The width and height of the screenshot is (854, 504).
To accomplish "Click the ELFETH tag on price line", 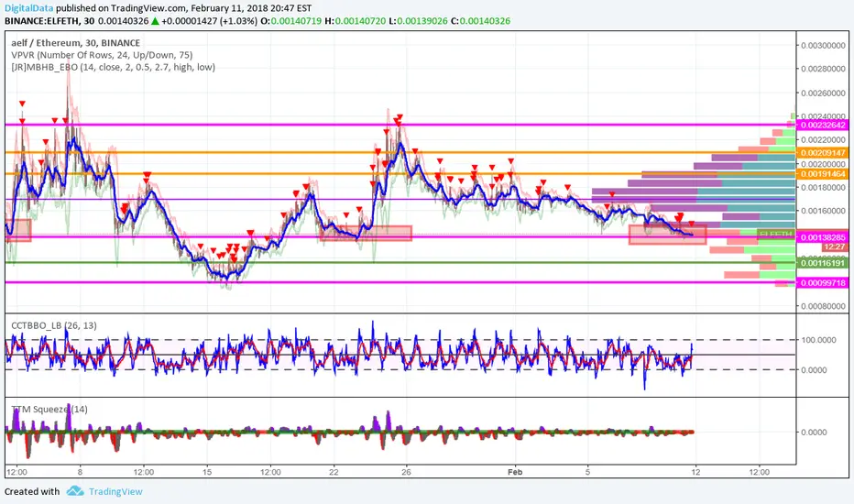I will coord(775,235).
